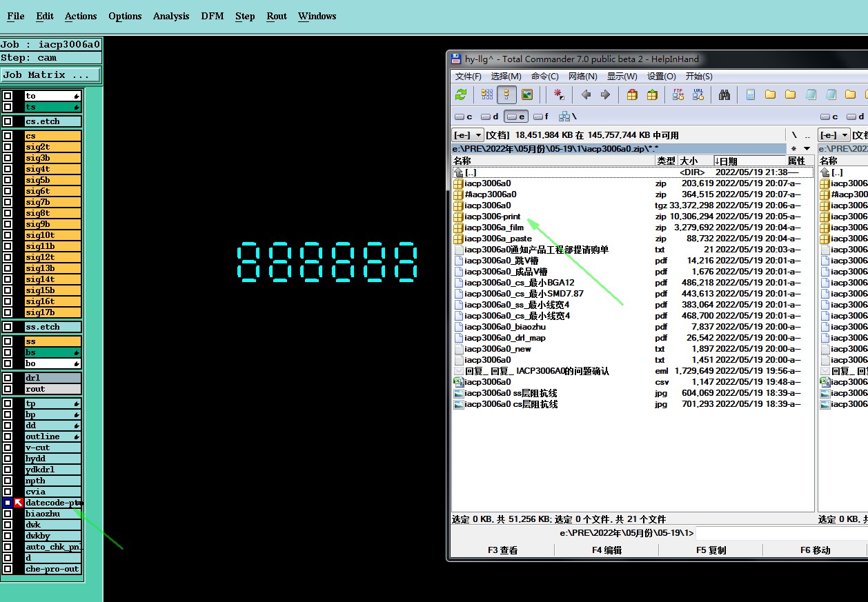Launch the calculator toolbar icon
The height and width of the screenshot is (602, 868).
click(751, 94)
